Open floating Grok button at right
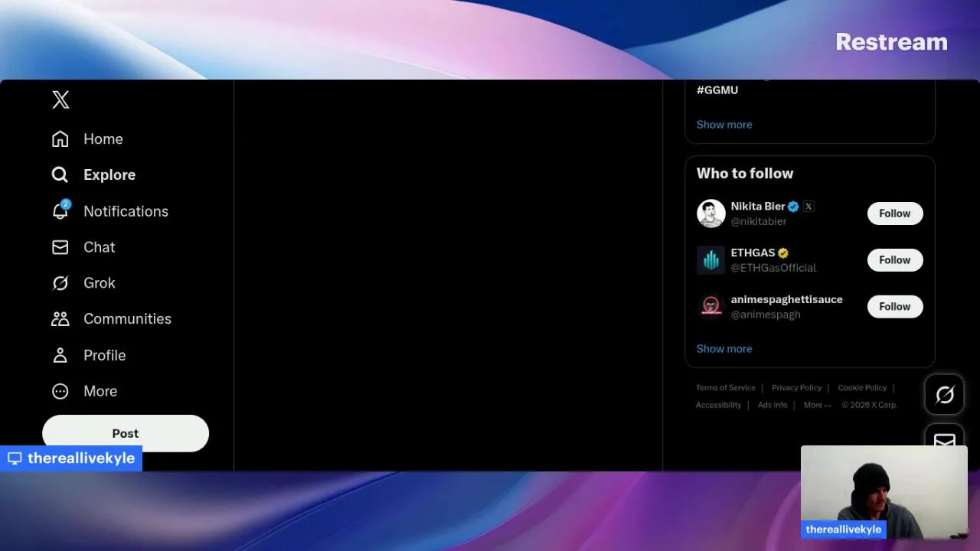This screenshot has height=551, width=980. pyautogui.click(x=945, y=394)
